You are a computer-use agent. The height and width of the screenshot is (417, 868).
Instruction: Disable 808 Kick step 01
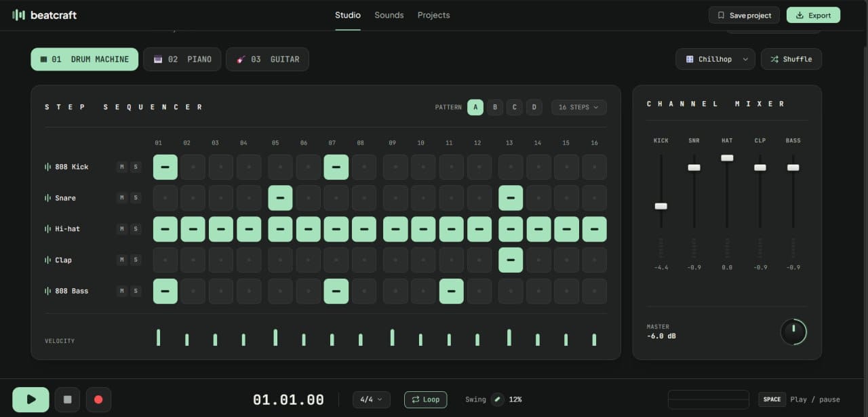pos(165,167)
